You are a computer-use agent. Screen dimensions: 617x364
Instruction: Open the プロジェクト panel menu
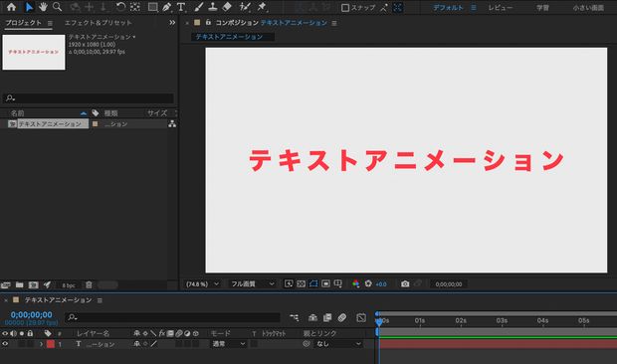tap(50, 23)
